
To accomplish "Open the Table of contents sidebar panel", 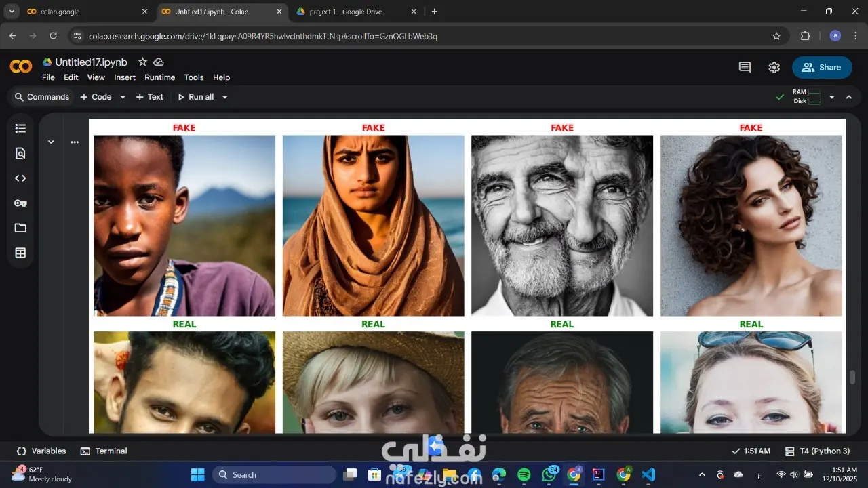I will point(20,129).
